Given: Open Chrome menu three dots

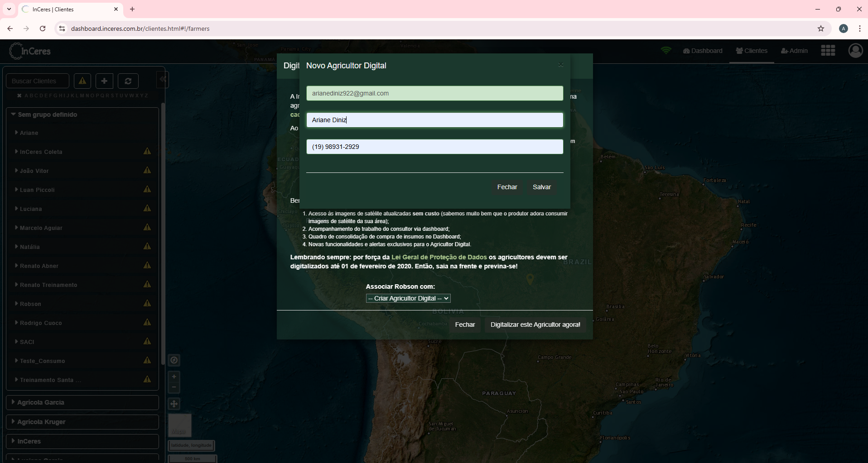Looking at the screenshot, I should [x=859, y=29].
